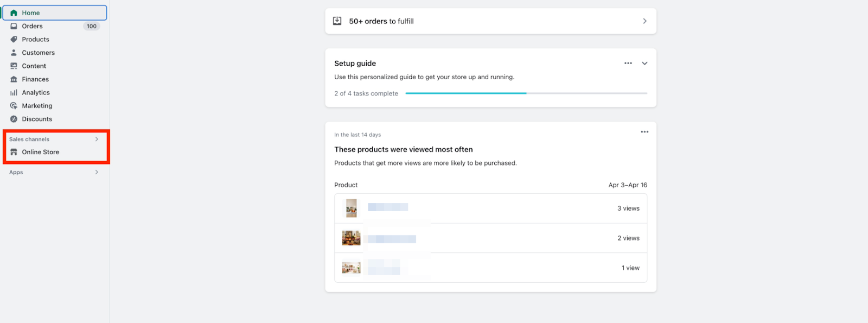Select the product row with 2 views

point(490,238)
